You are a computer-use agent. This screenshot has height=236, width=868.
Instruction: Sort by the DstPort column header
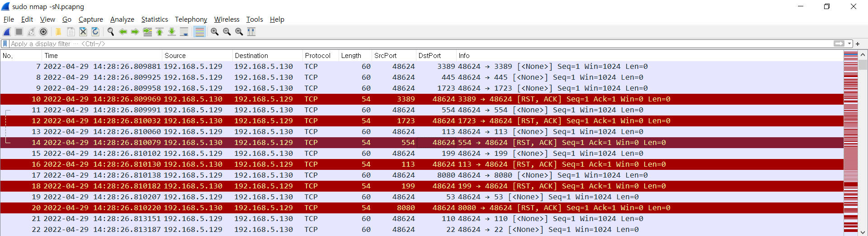pyautogui.click(x=436, y=56)
